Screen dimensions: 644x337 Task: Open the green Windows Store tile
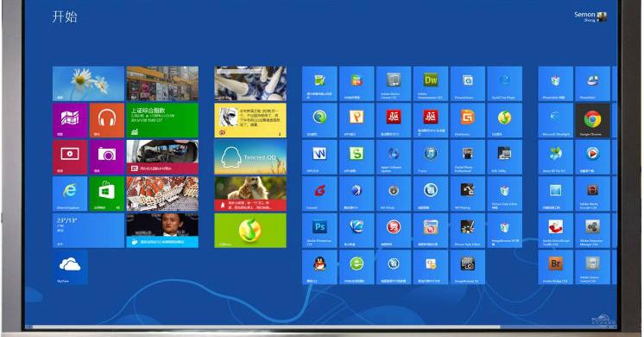coord(107,194)
